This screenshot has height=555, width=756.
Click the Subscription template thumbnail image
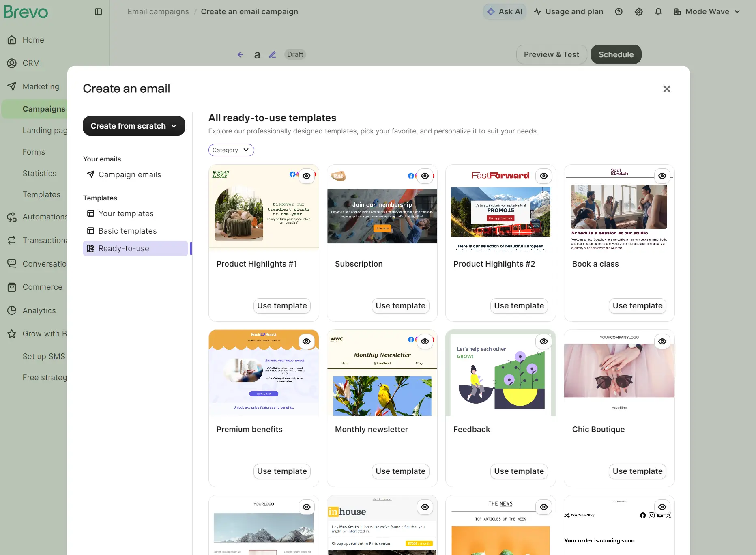382,216
